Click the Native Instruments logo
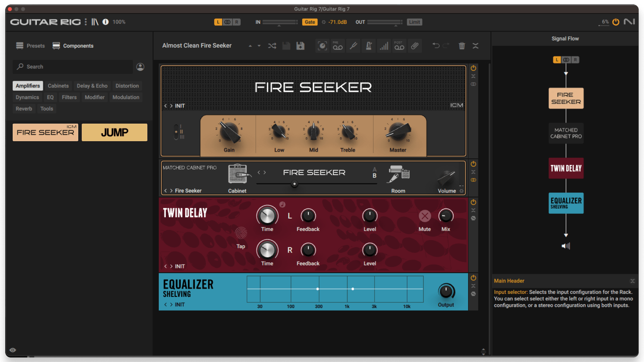Viewport: 644px width, 362px height. 629,22
